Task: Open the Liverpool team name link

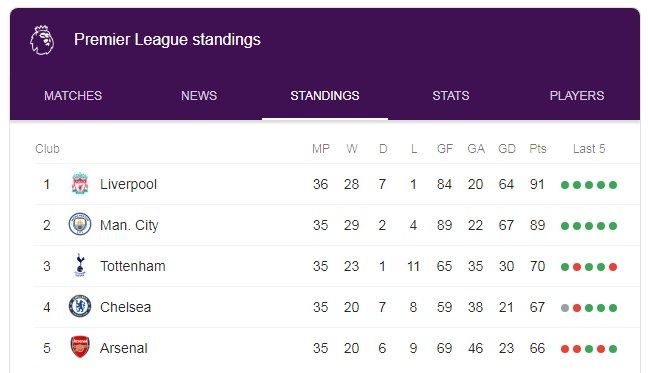Action: (129, 184)
